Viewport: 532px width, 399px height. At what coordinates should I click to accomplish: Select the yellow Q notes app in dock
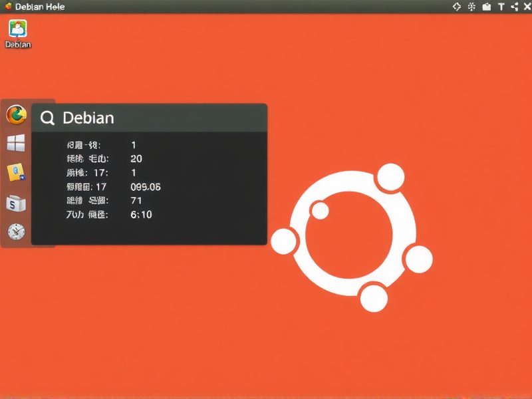click(17, 172)
